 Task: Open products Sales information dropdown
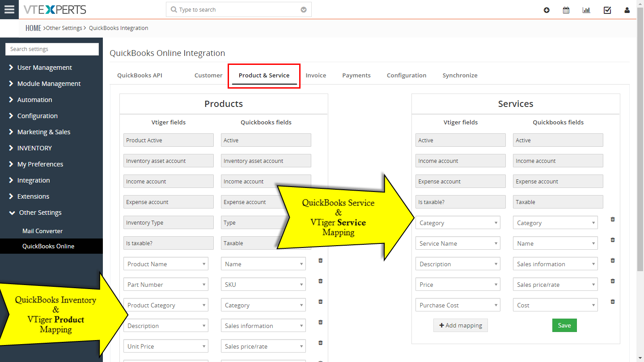[263, 326]
